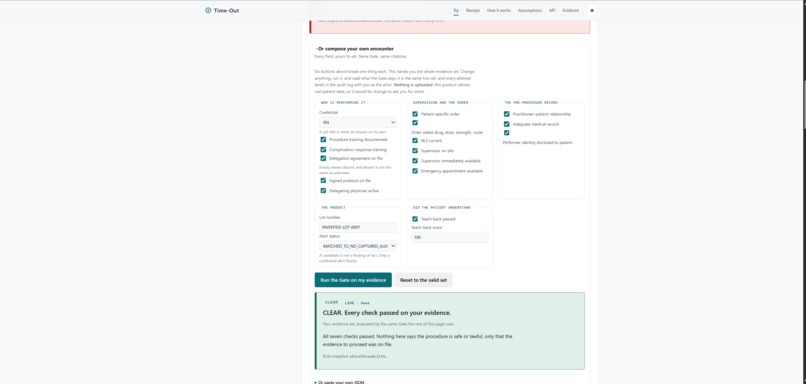Open the Assumptions page
This screenshot has width=806, height=384.
click(x=530, y=10)
